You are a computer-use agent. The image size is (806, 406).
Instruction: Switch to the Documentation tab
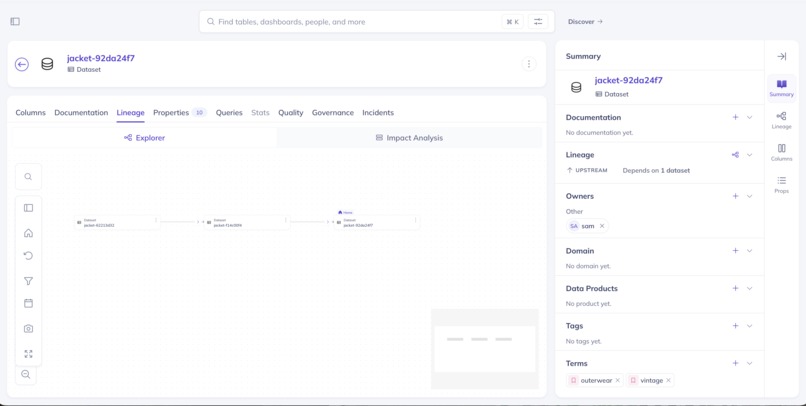point(81,113)
